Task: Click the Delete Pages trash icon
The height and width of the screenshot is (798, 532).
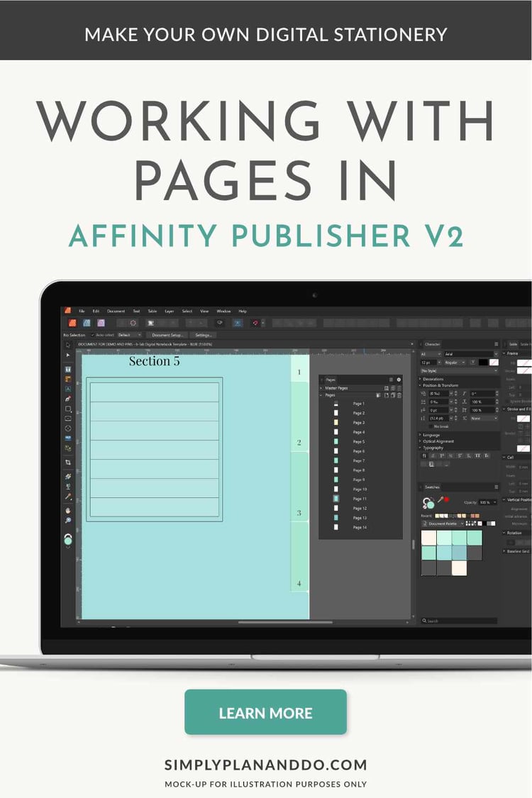Action: coord(399,395)
